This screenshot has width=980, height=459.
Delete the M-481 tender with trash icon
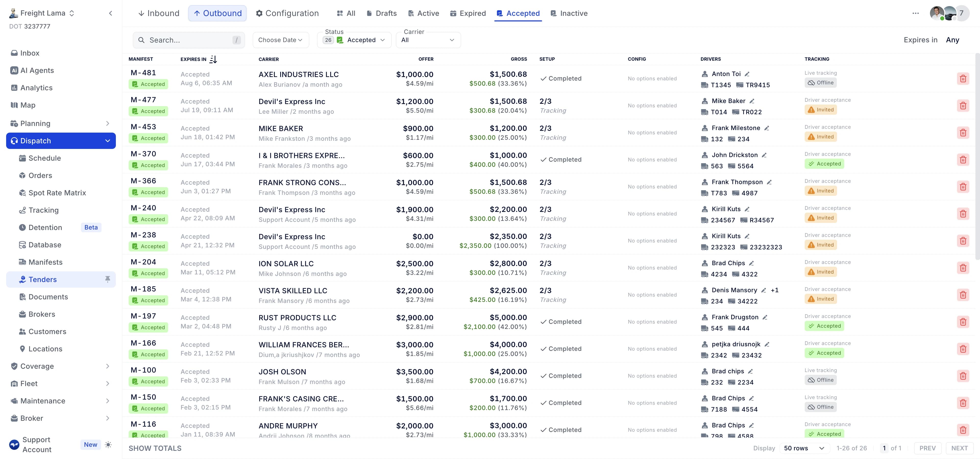(x=963, y=79)
